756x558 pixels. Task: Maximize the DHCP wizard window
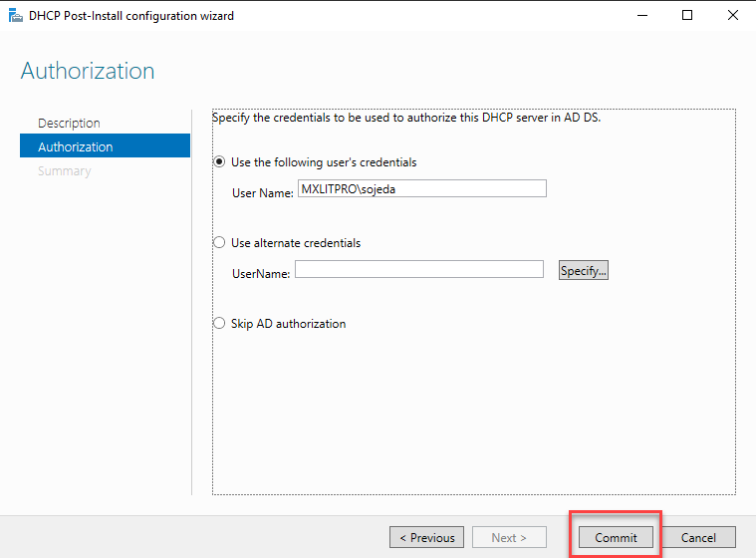coord(687,16)
